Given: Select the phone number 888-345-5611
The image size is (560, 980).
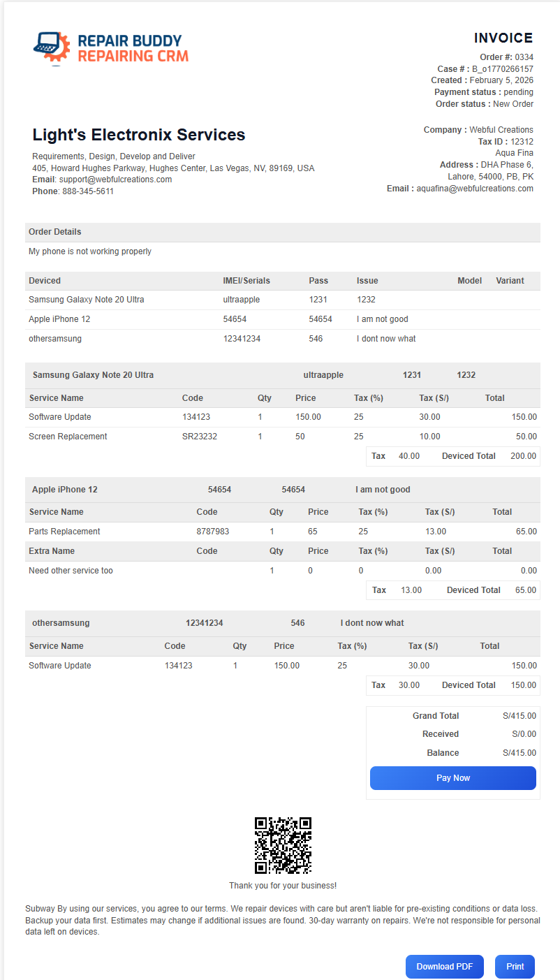Looking at the screenshot, I should pyautogui.click(x=88, y=191).
